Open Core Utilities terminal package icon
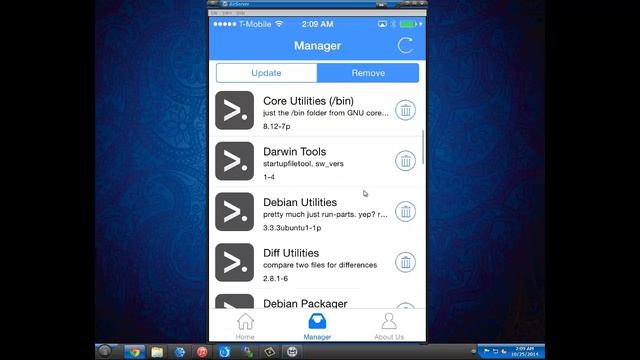Viewport: 640px width, 360px height. pyautogui.click(x=235, y=110)
